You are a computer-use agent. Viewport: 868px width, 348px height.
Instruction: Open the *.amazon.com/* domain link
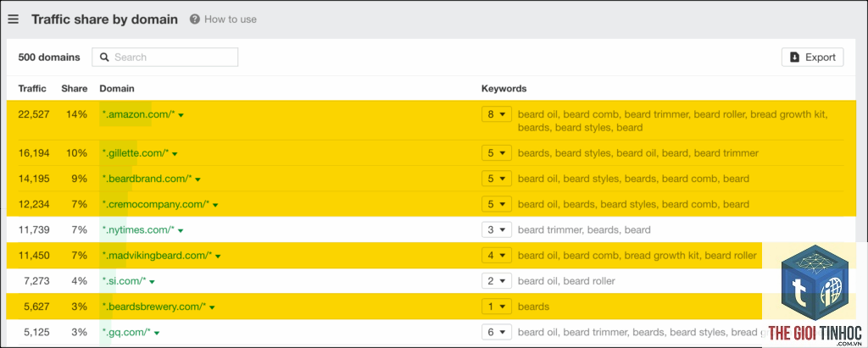139,114
